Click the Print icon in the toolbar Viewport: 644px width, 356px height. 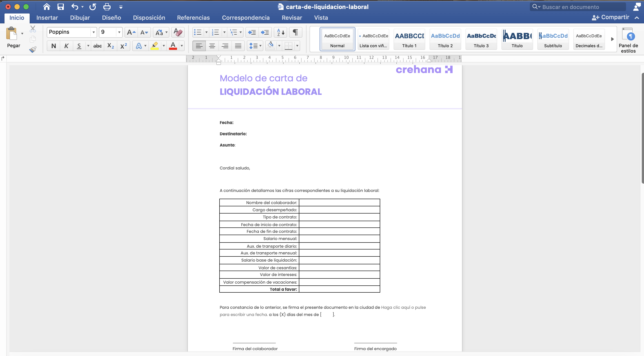tap(107, 7)
